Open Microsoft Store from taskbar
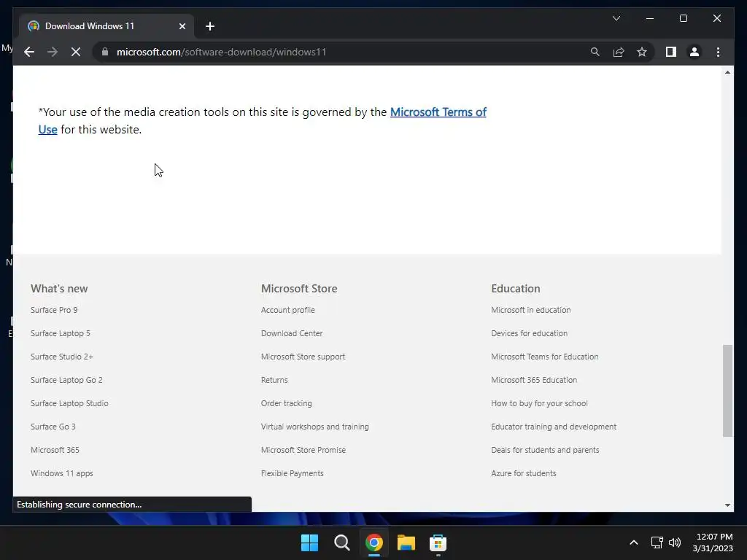Screen dimensions: 747x560 pyautogui.click(x=438, y=542)
